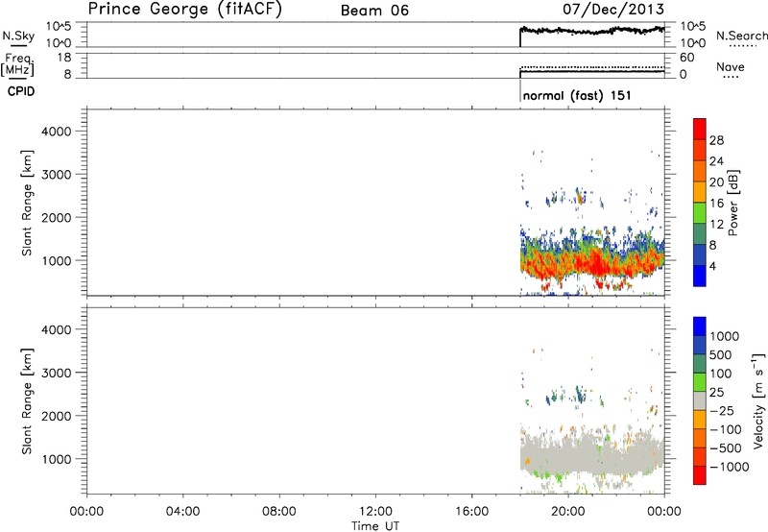This screenshot has width=768, height=532.
Task: Click the "N.Sky" legend label
Action: click(18, 36)
